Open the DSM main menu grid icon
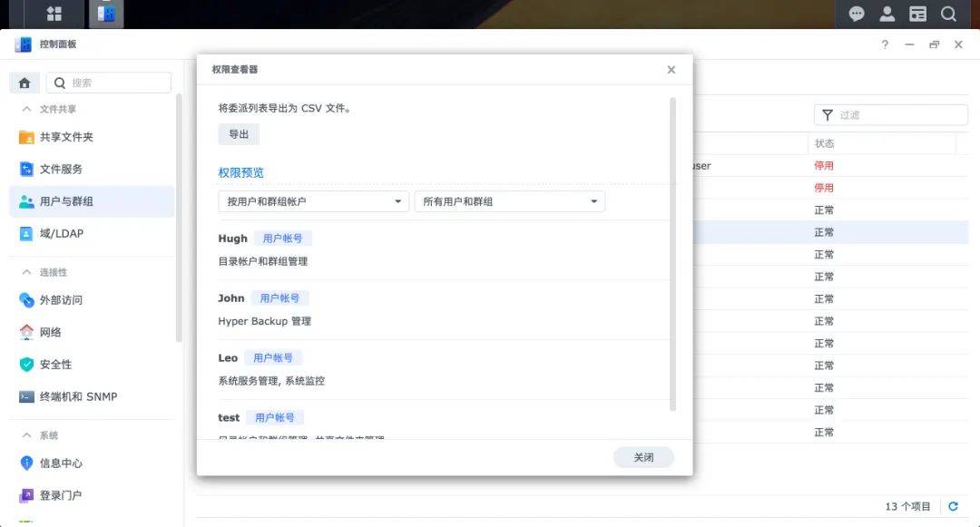The image size is (980, 527). 54,14
